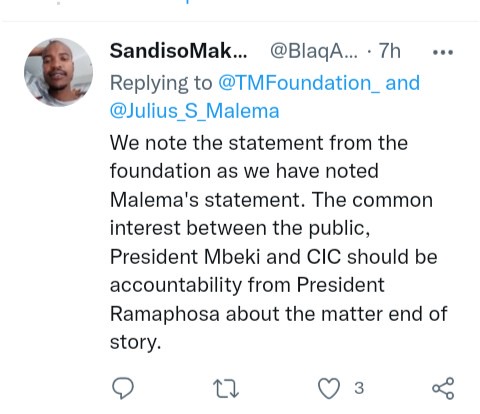Click the @BlaqA... username handle
This screenshot has width=480, height=414.
(x=314, y=52)
